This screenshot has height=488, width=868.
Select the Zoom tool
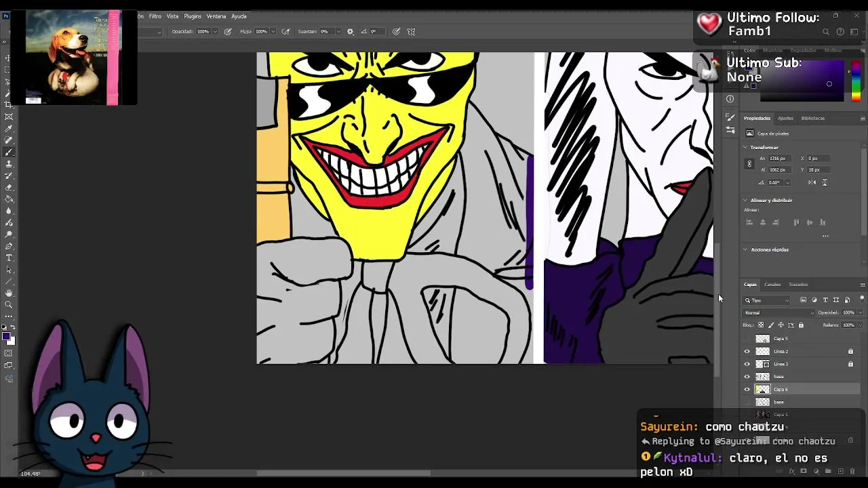click(9, 305)
